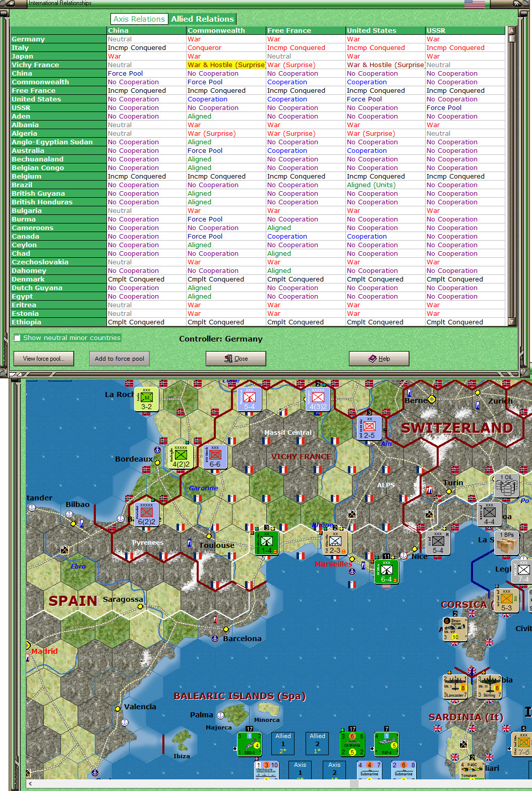Click the Toulouse city marker
Viewport: 532px width, 791px height.
tap(209, 536)
